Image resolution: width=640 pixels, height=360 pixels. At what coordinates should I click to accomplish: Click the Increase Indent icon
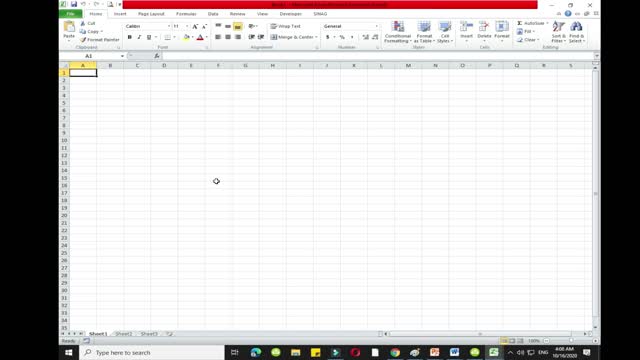[x=261, y=37]
